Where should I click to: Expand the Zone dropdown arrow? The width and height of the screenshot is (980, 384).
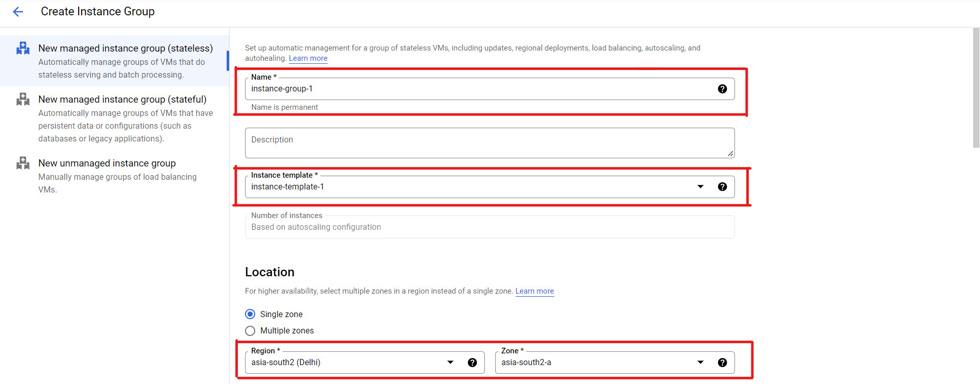click(x=700, y=363)
